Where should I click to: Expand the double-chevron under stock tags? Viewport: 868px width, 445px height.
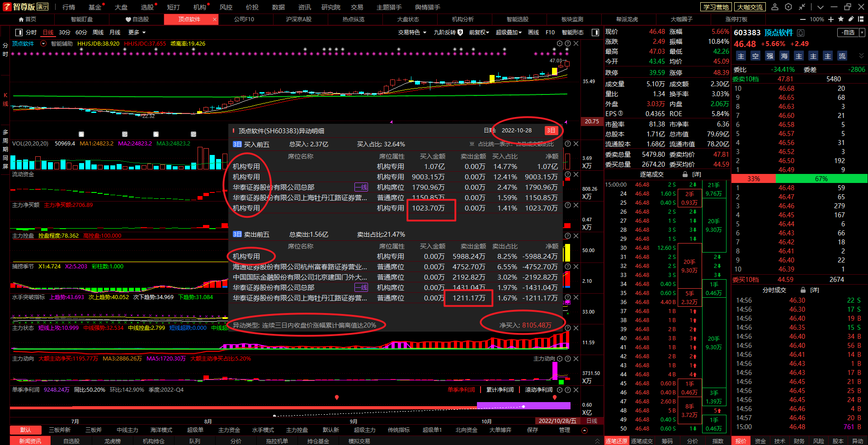click(x=861, y=56)
